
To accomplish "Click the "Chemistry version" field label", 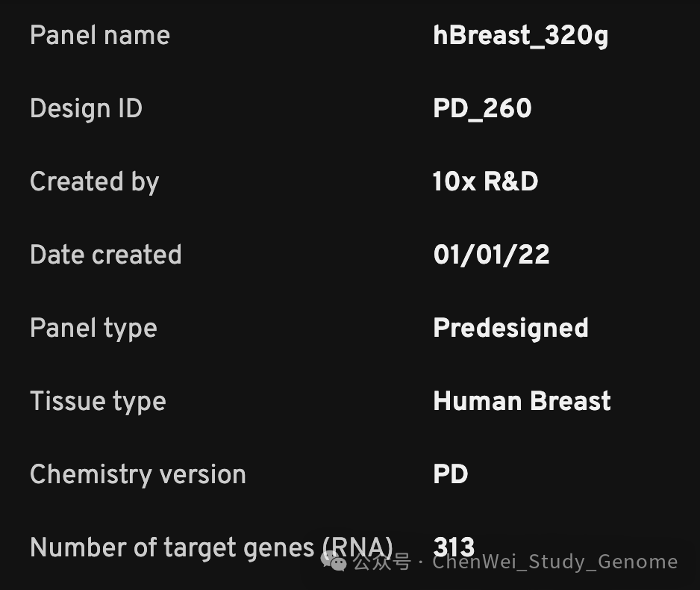I will [137, 474].
